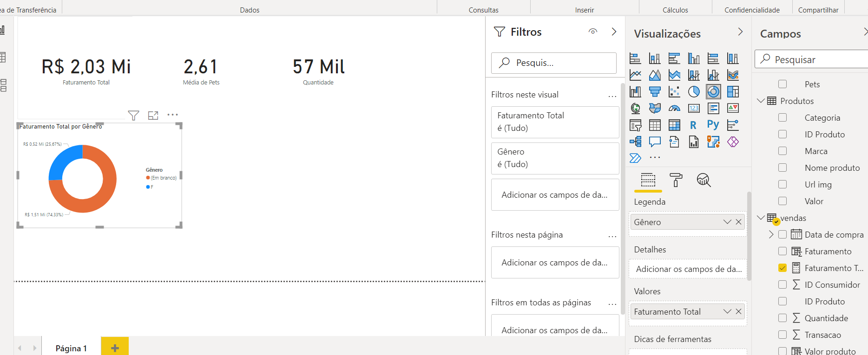Screen dimensions: 868x355
Task: Open the Gênero é (Tudo) filter card
Action: click(x=555, y=158)
